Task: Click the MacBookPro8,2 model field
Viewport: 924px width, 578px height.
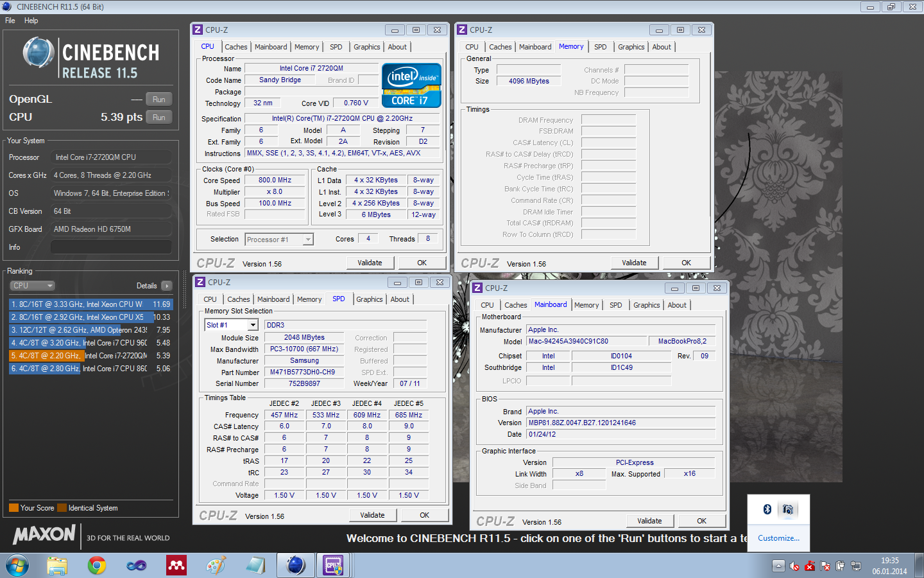Action: point(682,341)
